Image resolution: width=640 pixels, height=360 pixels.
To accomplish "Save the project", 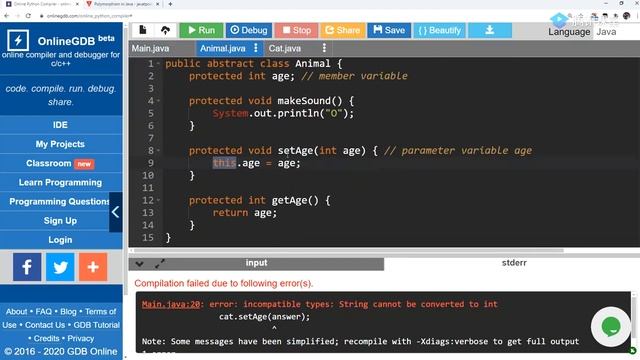I will pos(389,30).
